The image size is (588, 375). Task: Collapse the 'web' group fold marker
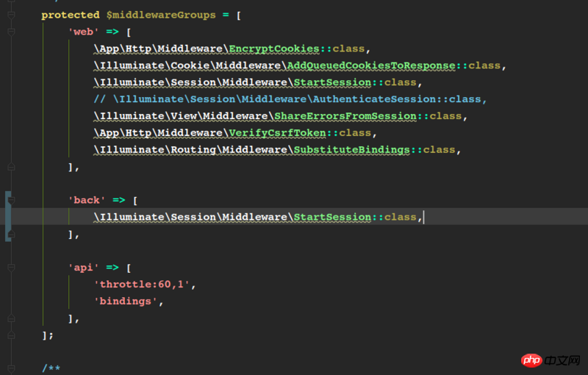[11, 32]
